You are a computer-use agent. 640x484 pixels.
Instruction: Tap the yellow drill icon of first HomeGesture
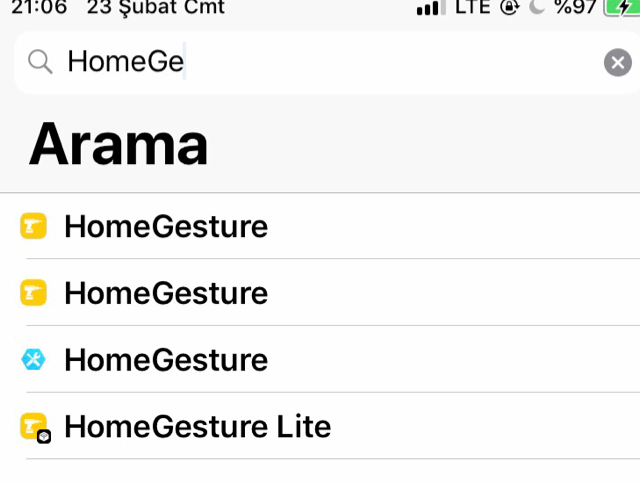pos(34,227)
